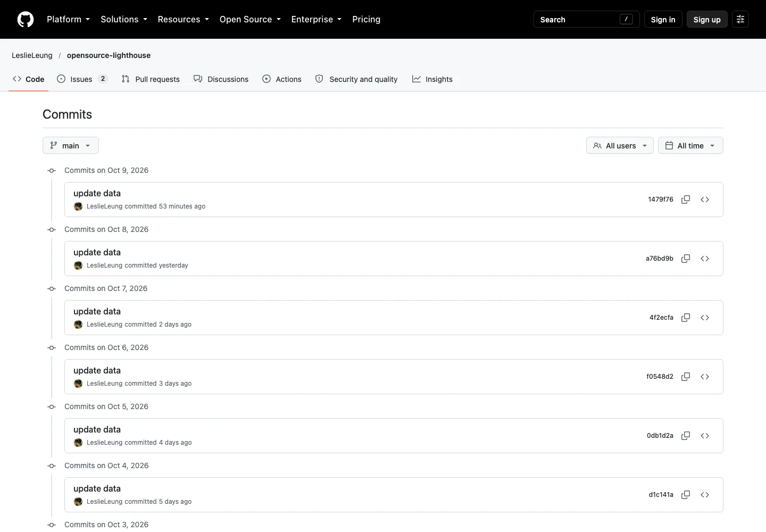Open the Pricing link
The image size is (766, 532).
tap(366, 19)
